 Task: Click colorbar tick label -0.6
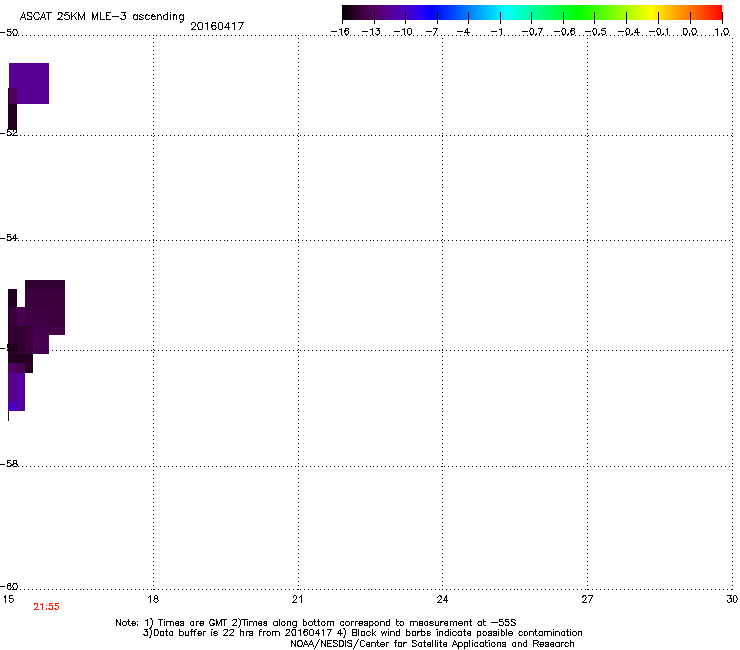click(x=564, y=32)
